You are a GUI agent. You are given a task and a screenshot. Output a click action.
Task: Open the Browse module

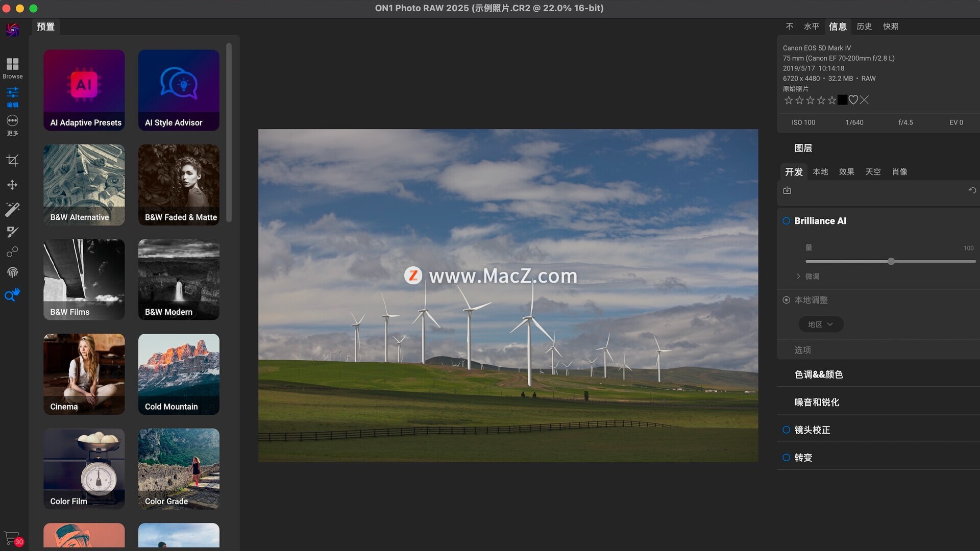pyautogui.click(x=12, y=68)
